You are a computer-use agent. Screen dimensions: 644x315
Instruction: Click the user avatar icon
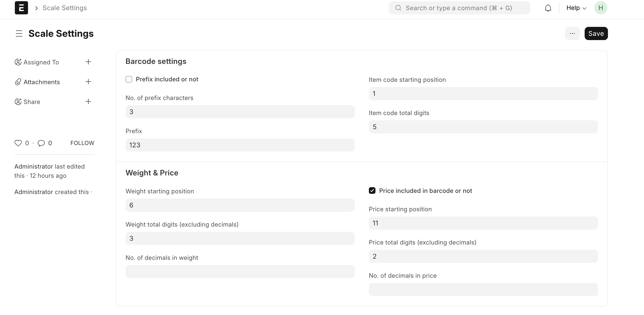(601, 8)
